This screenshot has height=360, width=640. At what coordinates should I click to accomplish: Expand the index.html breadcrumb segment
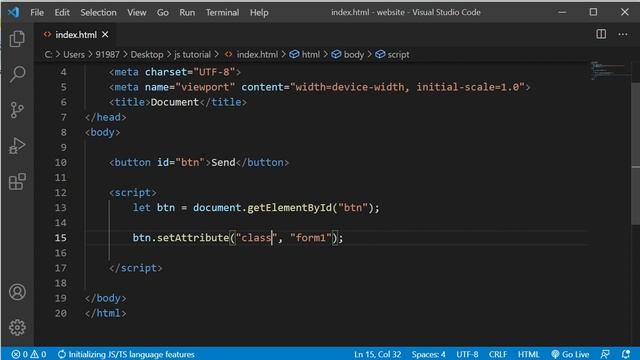[x=251, y=55]
